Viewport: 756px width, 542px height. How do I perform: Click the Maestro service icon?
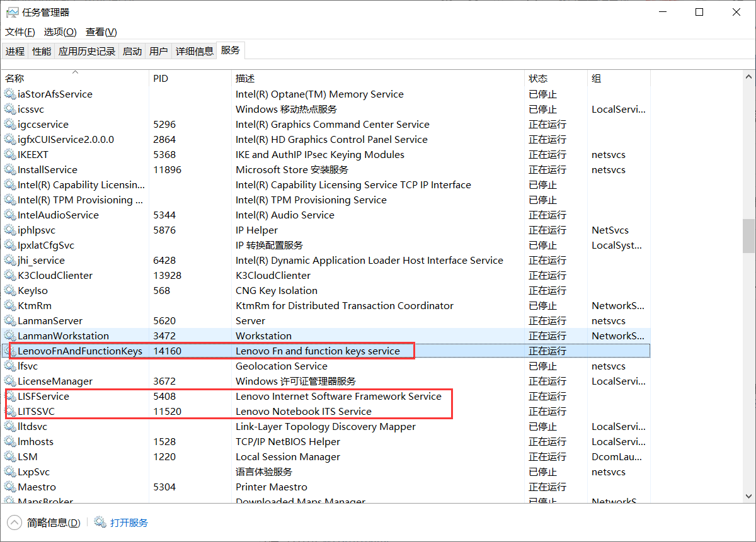(10, 487)
